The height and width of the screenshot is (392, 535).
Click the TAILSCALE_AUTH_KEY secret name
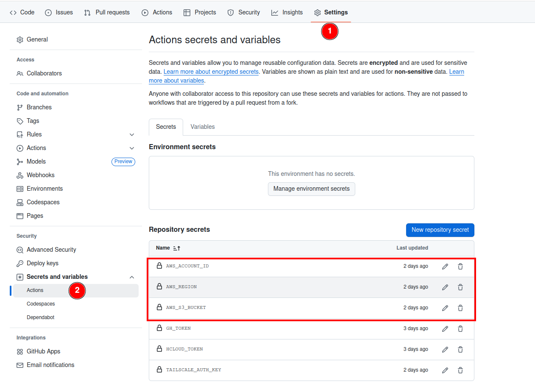(x=194, y=370)
